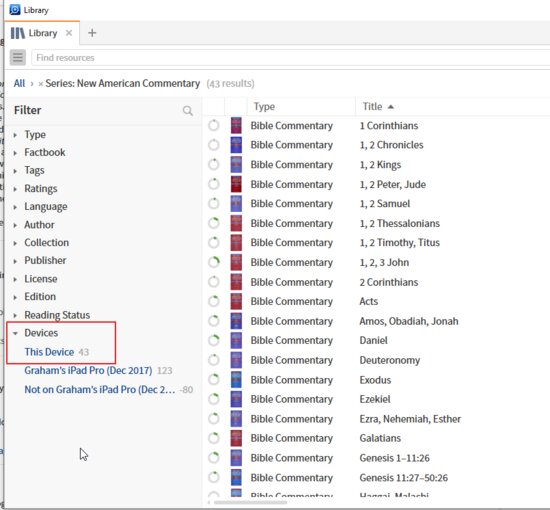Open a new tab with plus button
This screenshot has height=510, width=550.
(92, 33)
